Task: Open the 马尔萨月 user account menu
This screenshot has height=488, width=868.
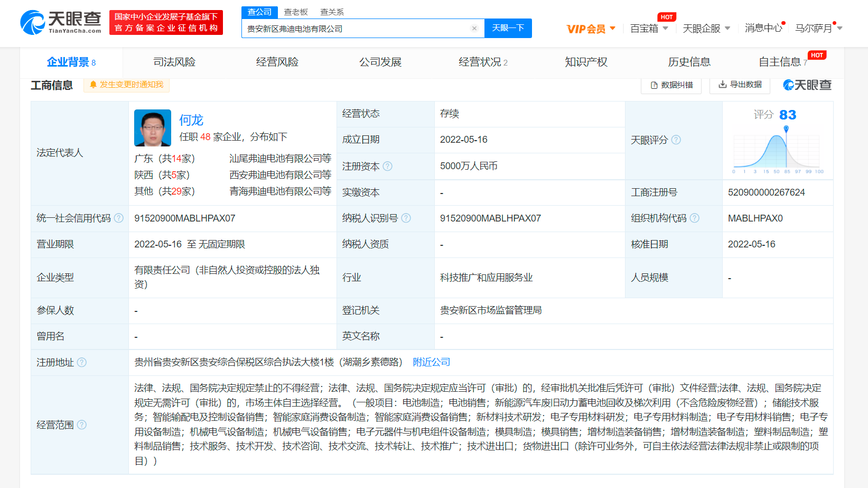Action: pyautogui.click(x=818, y=29)
